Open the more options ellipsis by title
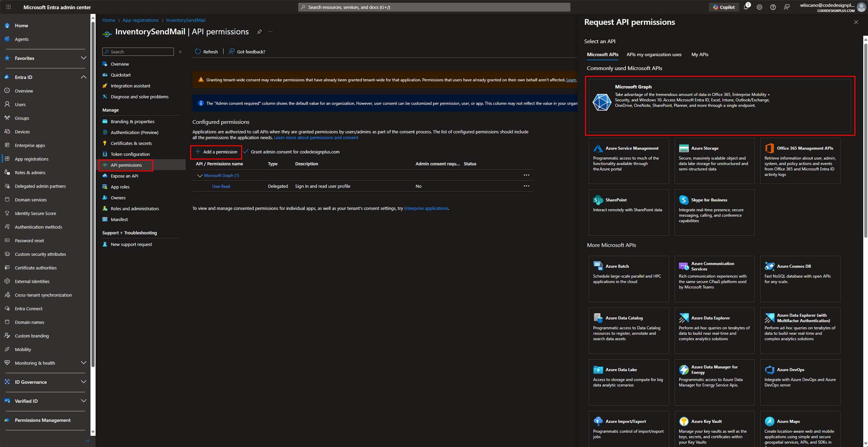Image resolution: width=868 pixels, height=447 pixels. click(270, 32)
